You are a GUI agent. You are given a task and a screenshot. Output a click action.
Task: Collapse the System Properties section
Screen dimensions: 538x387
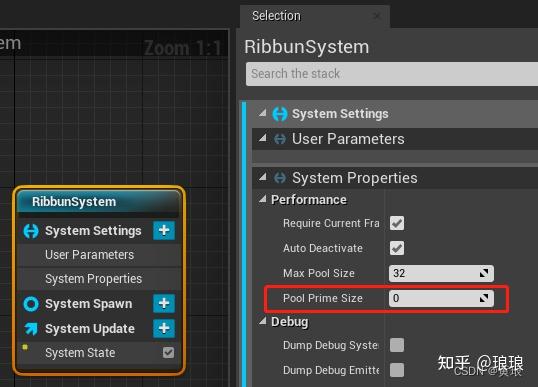[263, 177]
